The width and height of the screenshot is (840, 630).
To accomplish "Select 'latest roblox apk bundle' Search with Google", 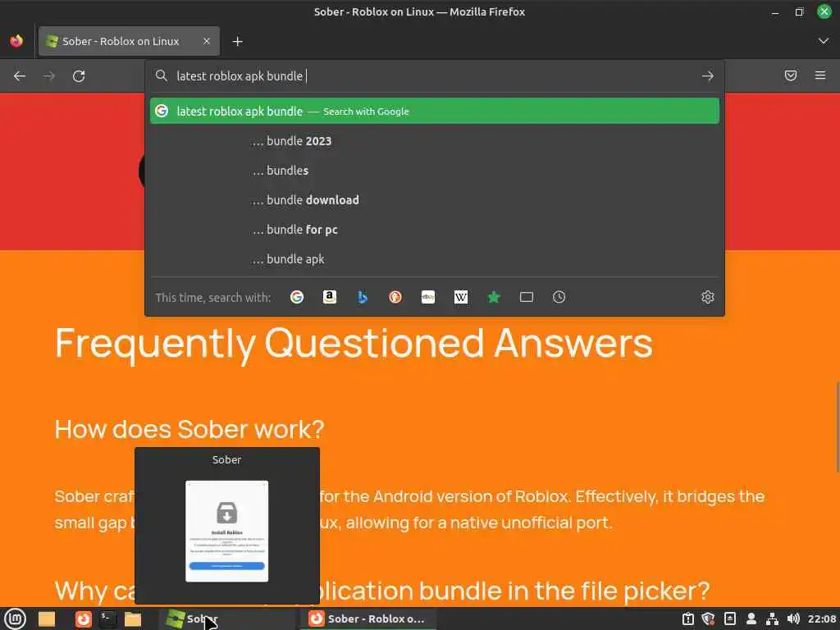I will (435, 111).
